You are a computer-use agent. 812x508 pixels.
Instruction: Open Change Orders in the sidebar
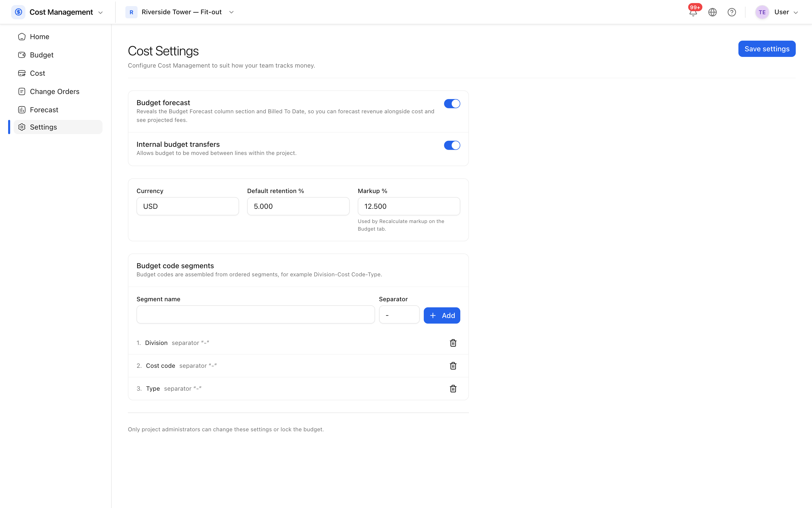point(58,91)
